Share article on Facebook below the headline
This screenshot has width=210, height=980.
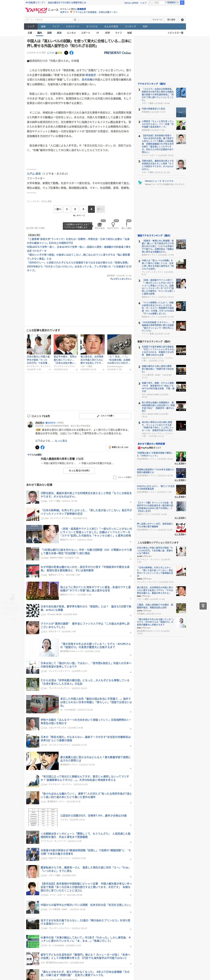[71, 53]
